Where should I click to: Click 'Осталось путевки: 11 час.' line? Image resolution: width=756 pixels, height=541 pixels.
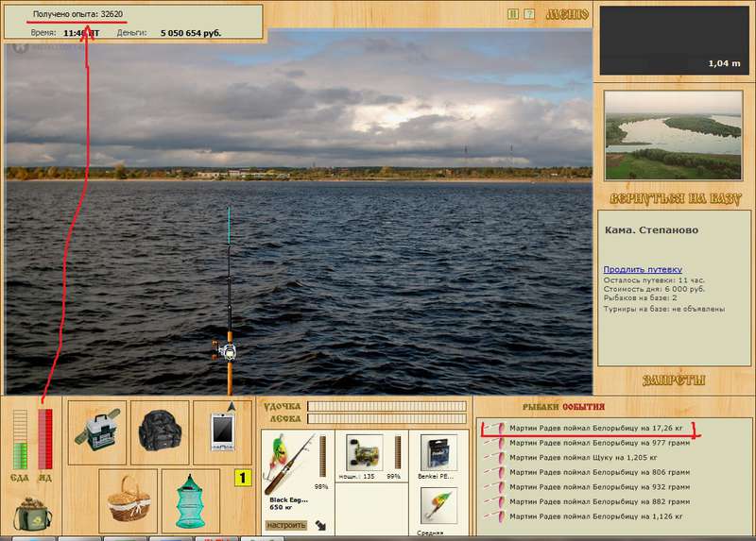(654, 280)
